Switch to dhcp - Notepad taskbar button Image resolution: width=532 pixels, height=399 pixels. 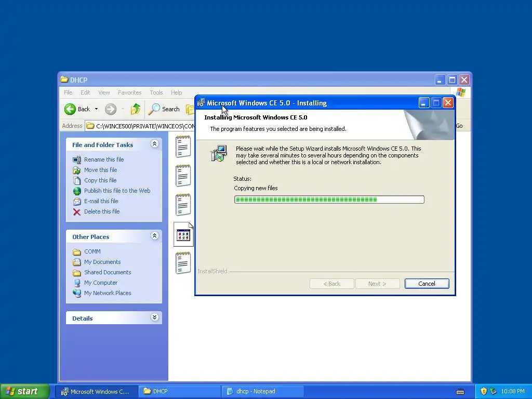tap(263, 392)
